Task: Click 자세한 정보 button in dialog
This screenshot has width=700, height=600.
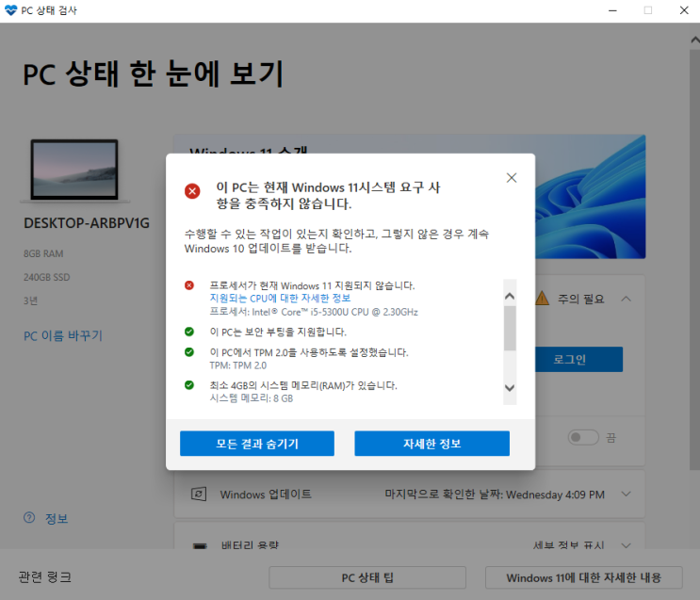Action: [x=431, y=444]
